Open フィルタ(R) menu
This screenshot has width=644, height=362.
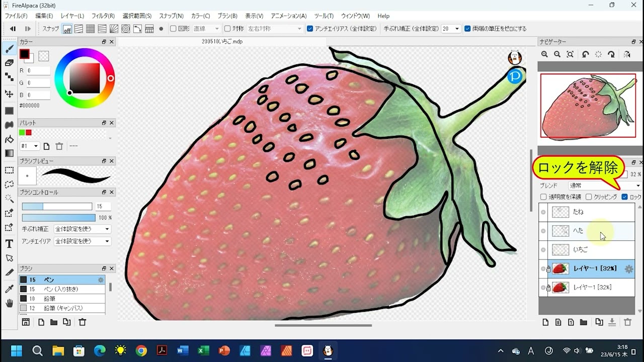103,16
